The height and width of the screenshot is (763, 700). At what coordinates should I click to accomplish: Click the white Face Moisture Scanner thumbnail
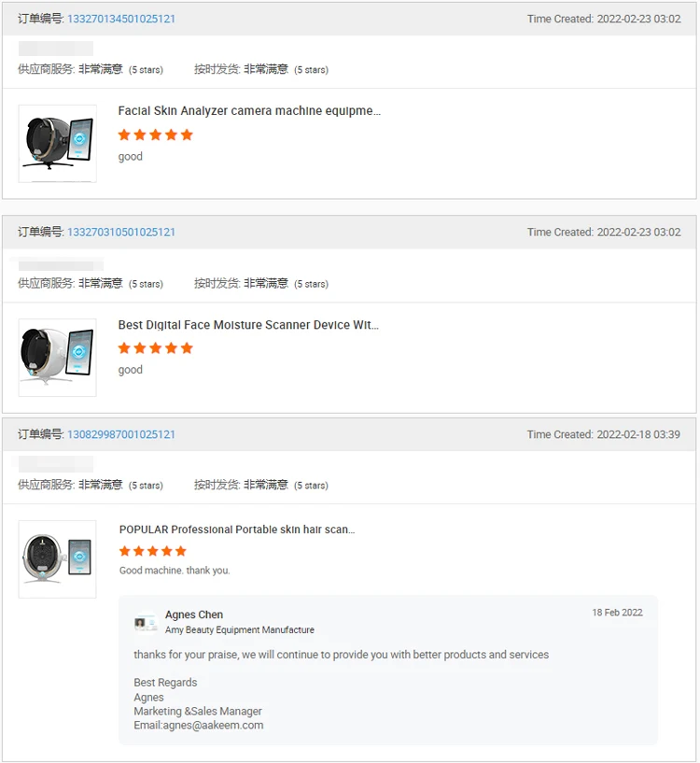coord(57,357)
